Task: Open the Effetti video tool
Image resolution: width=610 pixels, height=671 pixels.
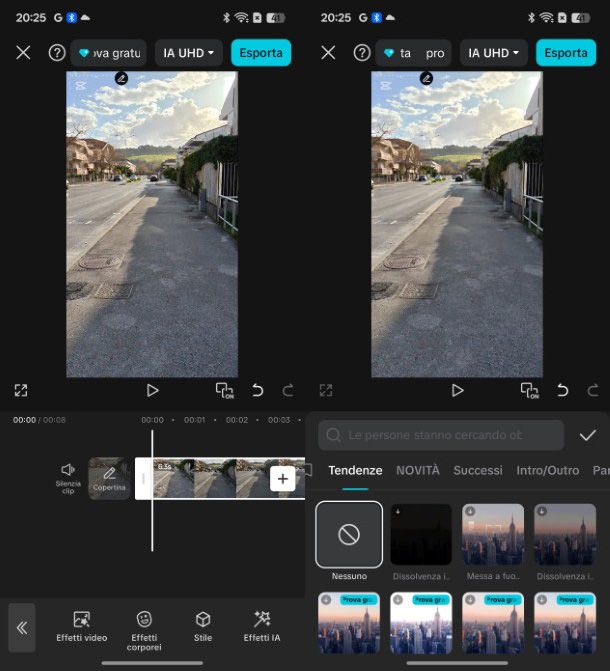Action: tap(82, 626)
